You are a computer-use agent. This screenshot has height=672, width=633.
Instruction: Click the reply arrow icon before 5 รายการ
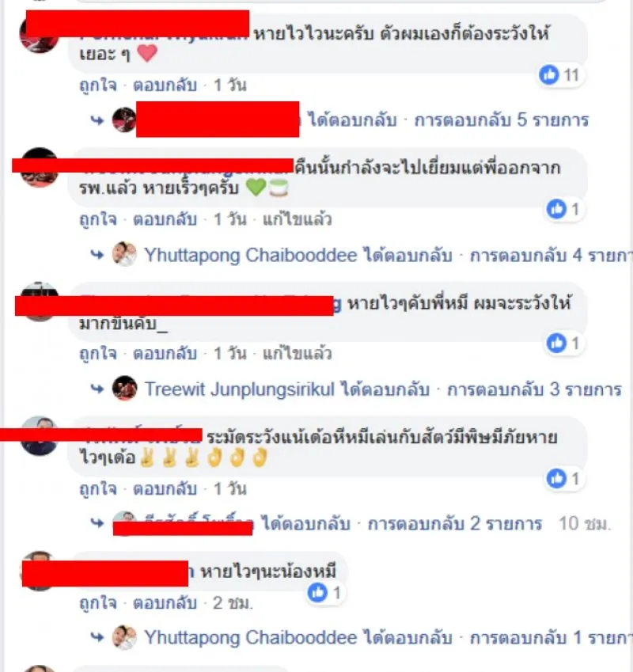point(97,120)
